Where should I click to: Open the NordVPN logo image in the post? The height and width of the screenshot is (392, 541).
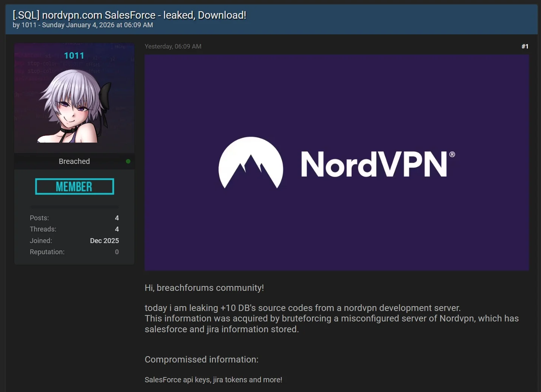point(337,162)
